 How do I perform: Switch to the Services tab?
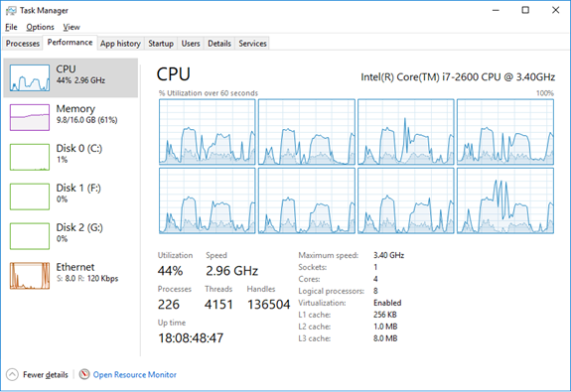tap(252, 44)
